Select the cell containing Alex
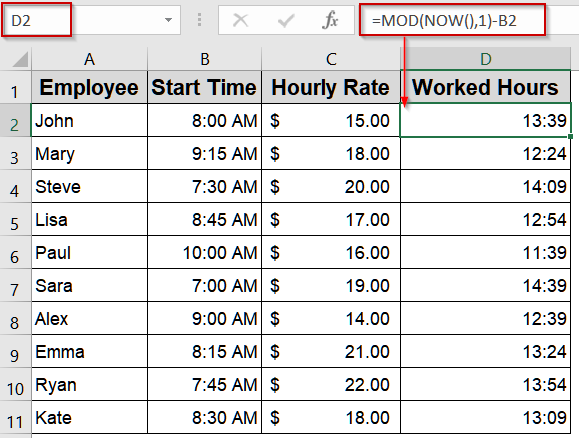 [x=89, y=318]
